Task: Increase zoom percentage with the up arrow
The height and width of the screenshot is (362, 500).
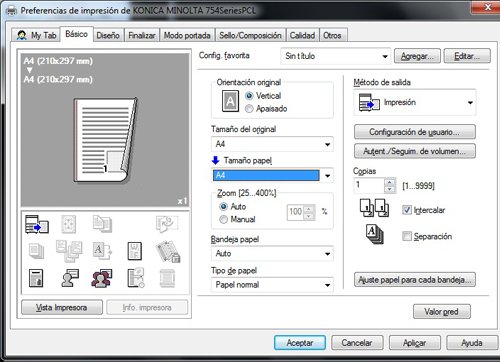Action: (309, 209)
